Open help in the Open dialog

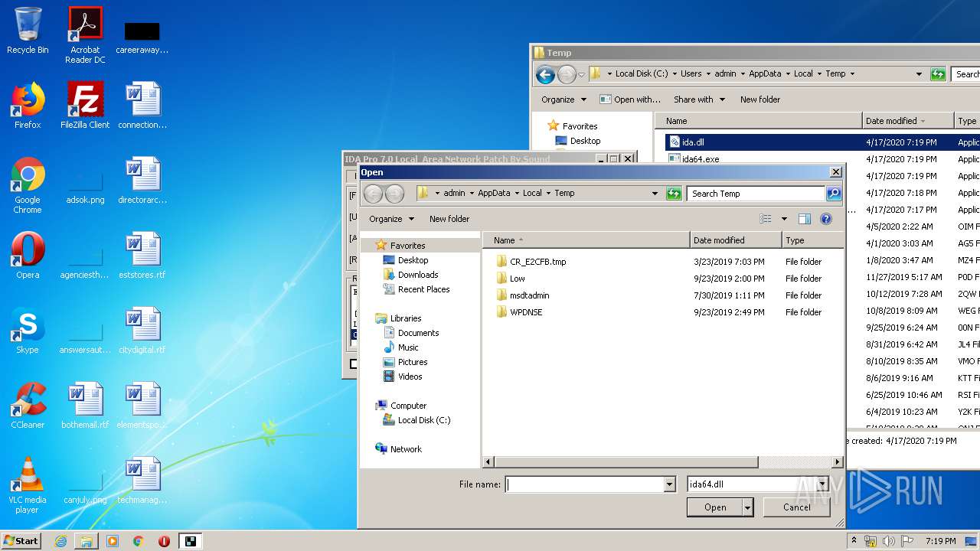pos(826,219)
